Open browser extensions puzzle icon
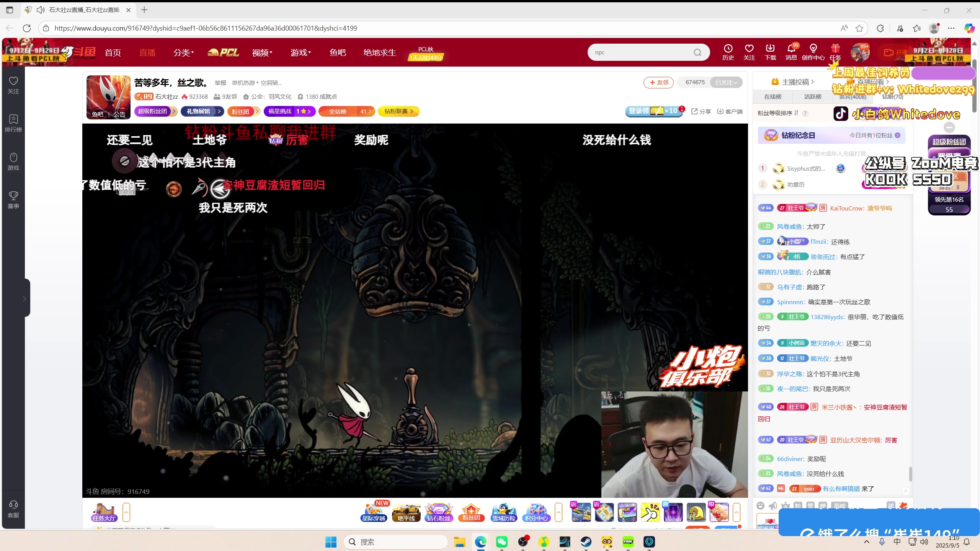Image resolution: width=980 pixels, height=551 pixels. tap(880, 28)
